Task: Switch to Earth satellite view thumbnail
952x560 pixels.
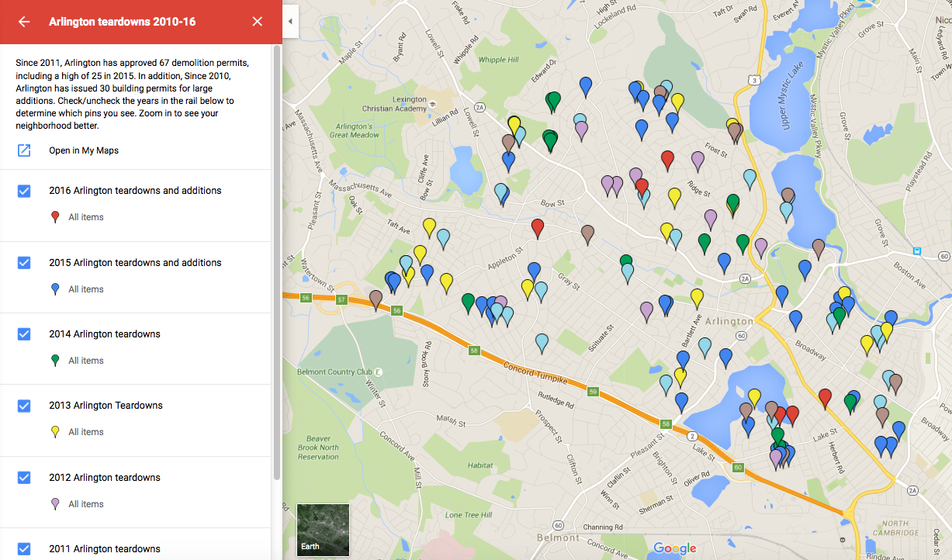Action: 323,531
